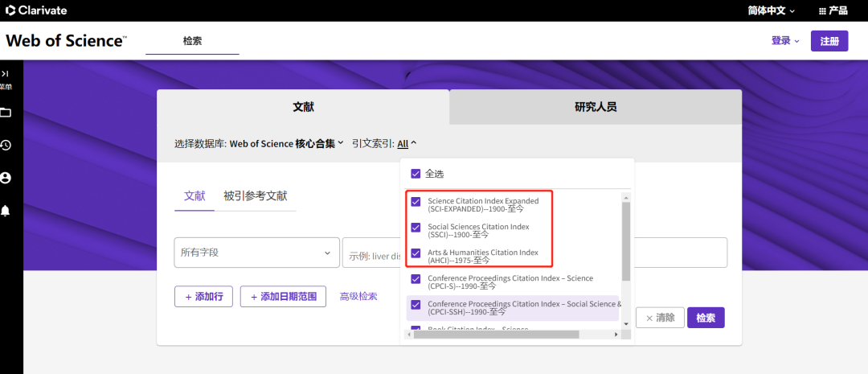Open the user profile icon in sidebar

point(6,178)
